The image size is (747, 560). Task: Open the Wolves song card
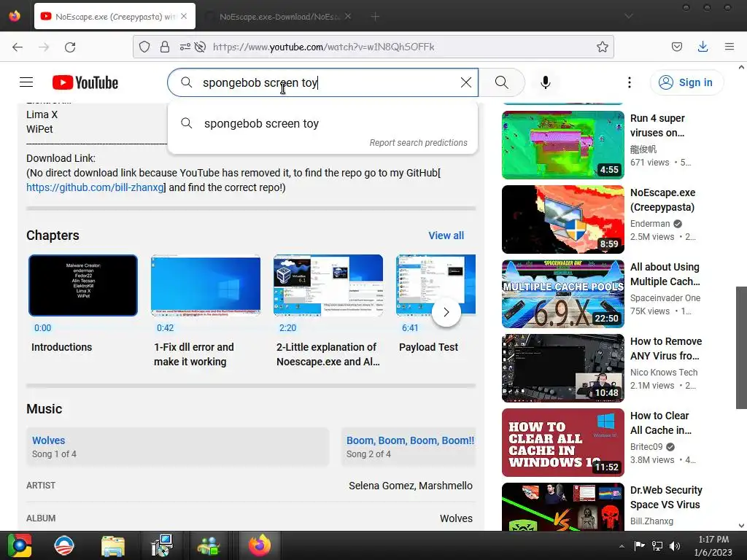[x=177, y=447]
